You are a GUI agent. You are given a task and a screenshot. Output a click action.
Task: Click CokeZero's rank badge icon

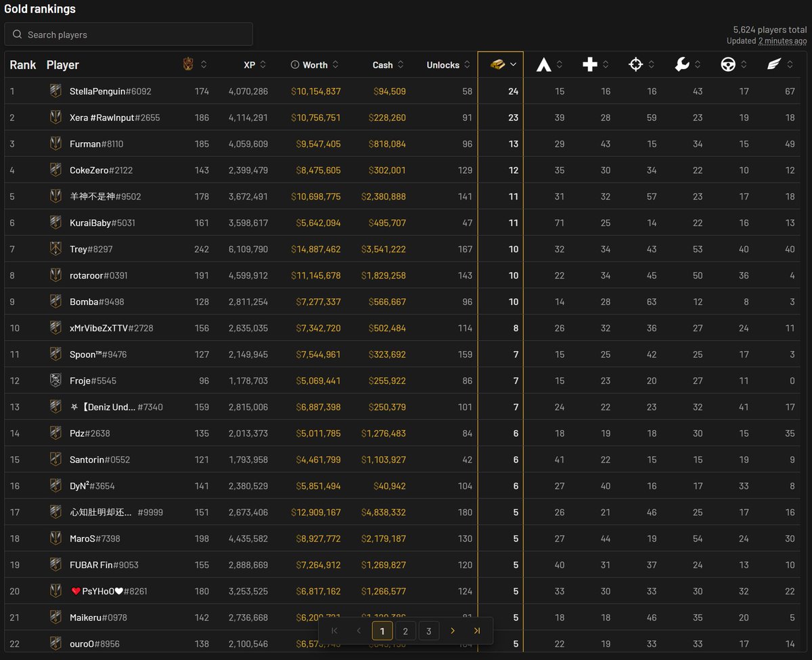[x=55, y=170]
